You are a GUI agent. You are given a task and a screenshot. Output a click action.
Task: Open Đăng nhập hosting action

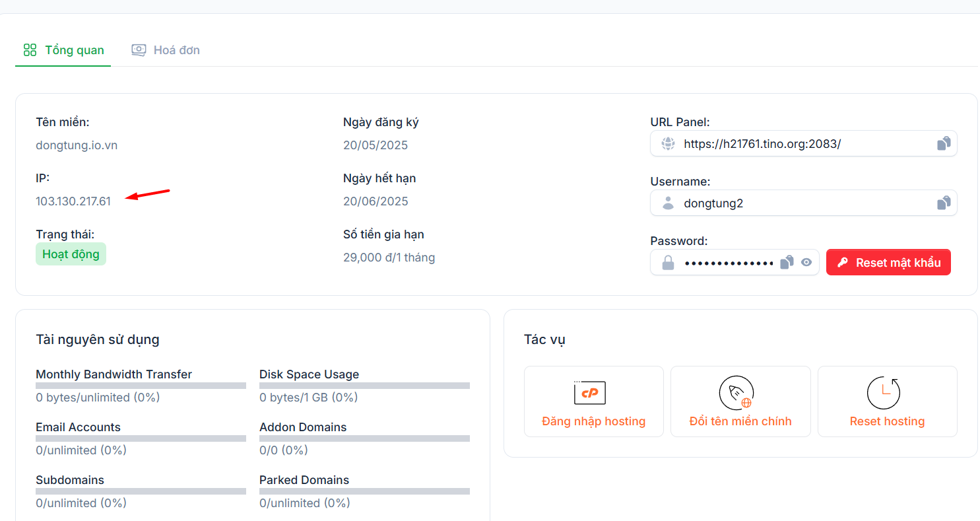pyautogui.click(x=594, y=401)
